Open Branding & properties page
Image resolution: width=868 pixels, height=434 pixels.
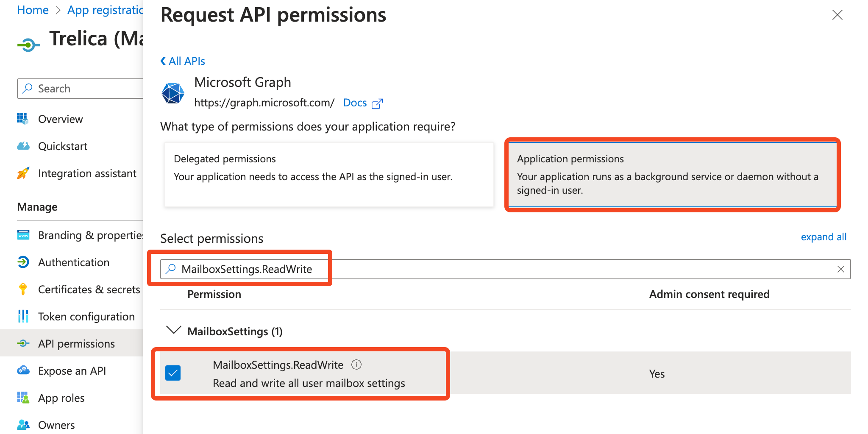pos(91,235)
